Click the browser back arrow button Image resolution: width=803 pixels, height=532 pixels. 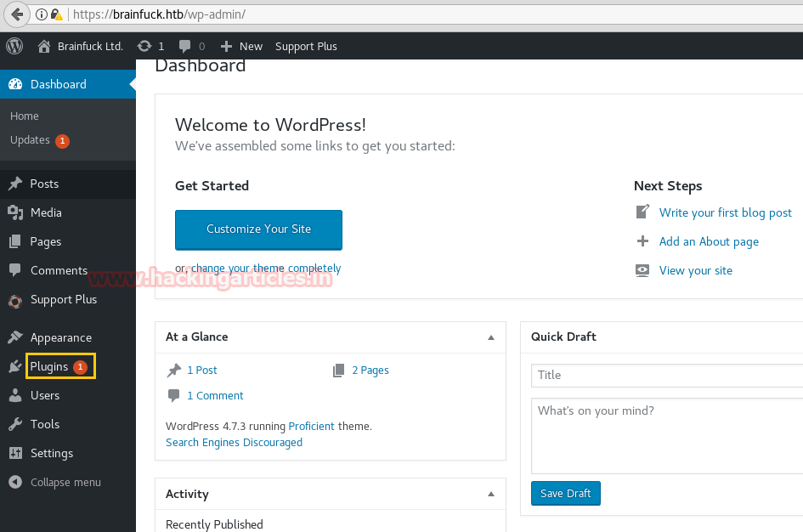16,14
